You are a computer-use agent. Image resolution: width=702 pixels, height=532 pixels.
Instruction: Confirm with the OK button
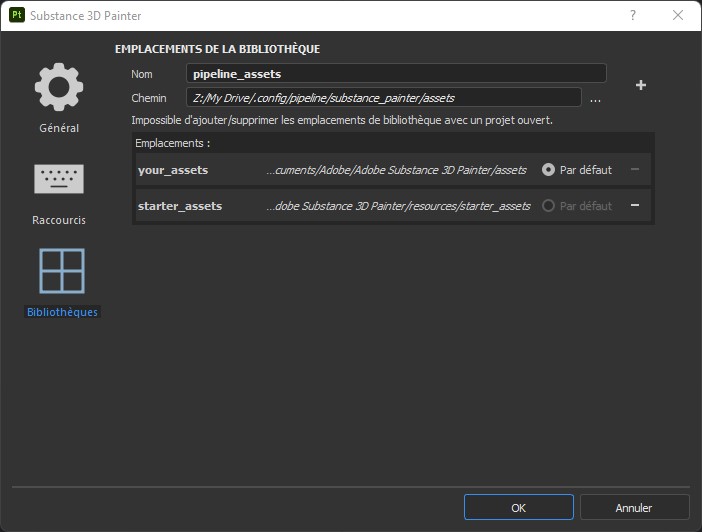(x=518, y=507)
